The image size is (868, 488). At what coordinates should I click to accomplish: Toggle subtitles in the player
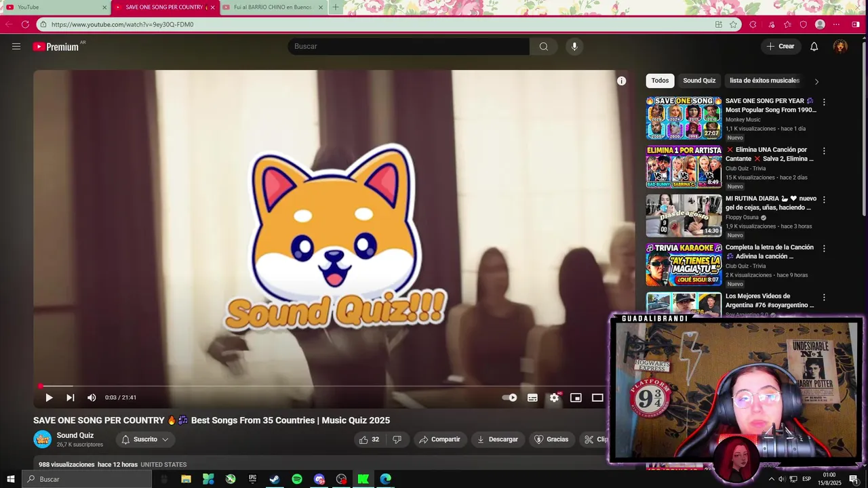(x=532, y=398)
